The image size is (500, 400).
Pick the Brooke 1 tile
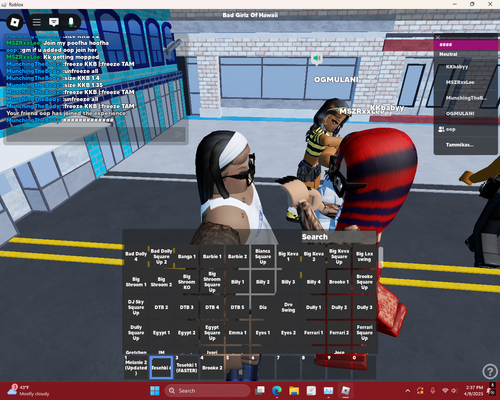(339, 282)
